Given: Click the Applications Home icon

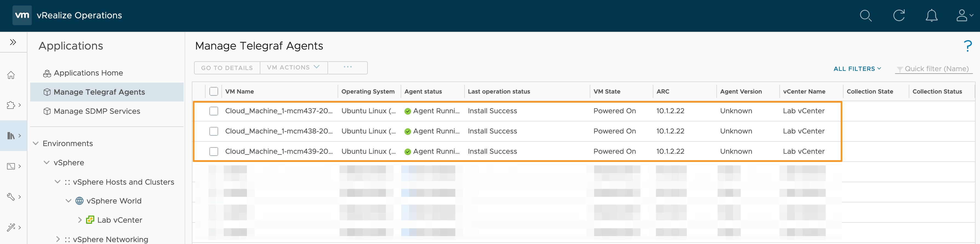Looking at the screenshot, I should click(x=47, y=73).
